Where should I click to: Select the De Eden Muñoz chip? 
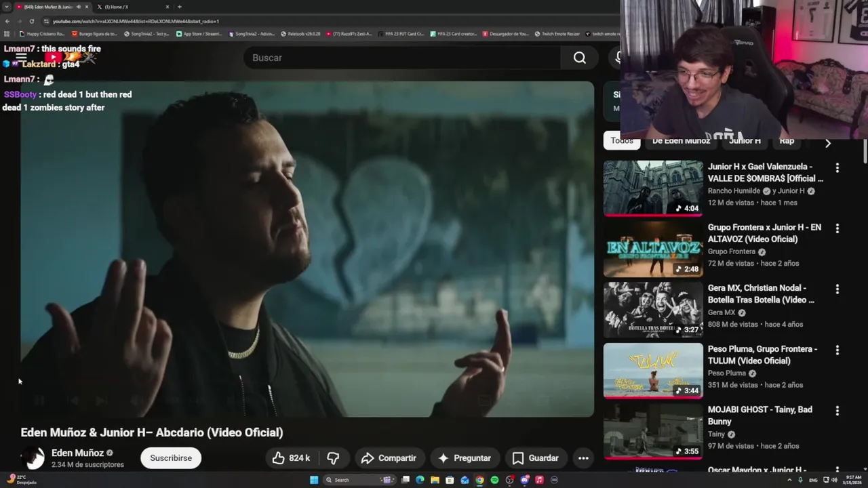[x=681, y=141]
